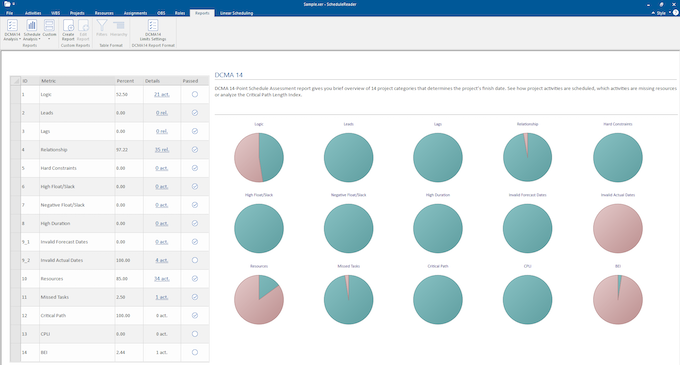Image resolution: width=680 pixels, height=365 pixels.
Task: Open the DCMA14 Analysis report menu
Action: (x=12, y=30)
